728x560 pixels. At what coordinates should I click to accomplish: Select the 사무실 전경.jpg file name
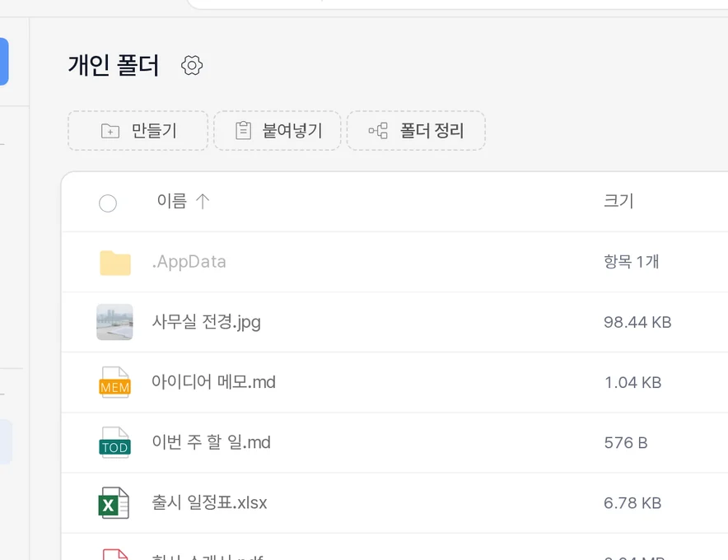pyautogui.click(x=207, y=322)
